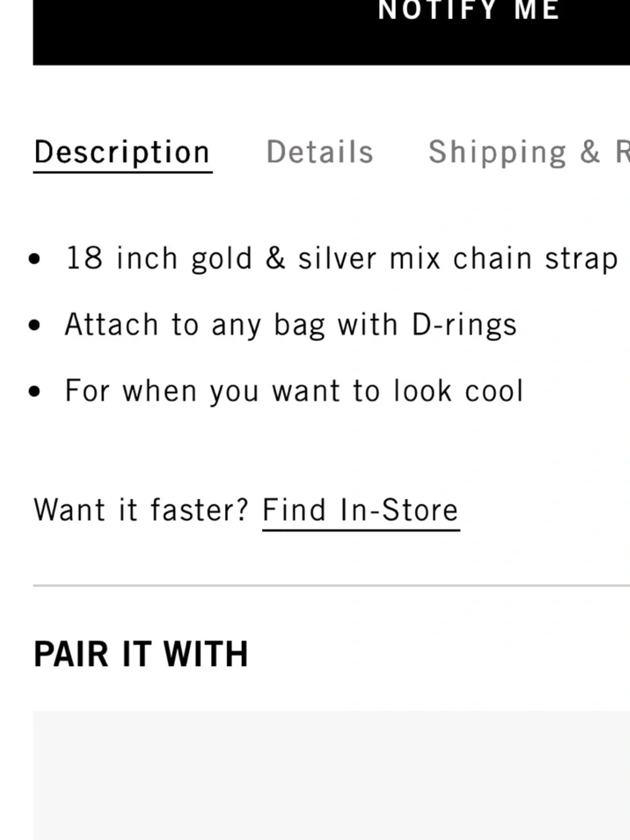630x840 pixels.
Task: Click the 'Want it faster?' text
Action: (142, 510)
